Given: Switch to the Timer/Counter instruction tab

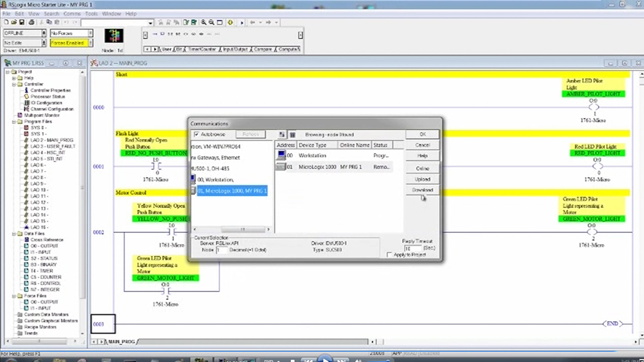Looking at the screenshot, I should [201, 49].
